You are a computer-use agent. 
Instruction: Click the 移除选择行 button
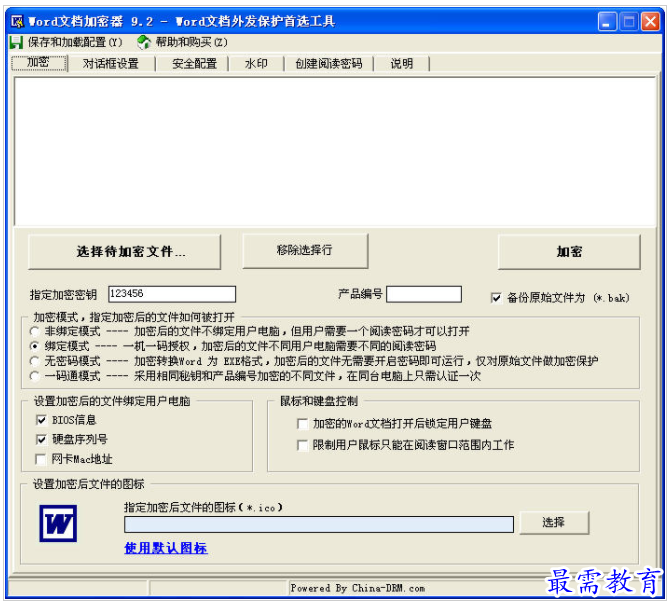click(x=305, y=250)
